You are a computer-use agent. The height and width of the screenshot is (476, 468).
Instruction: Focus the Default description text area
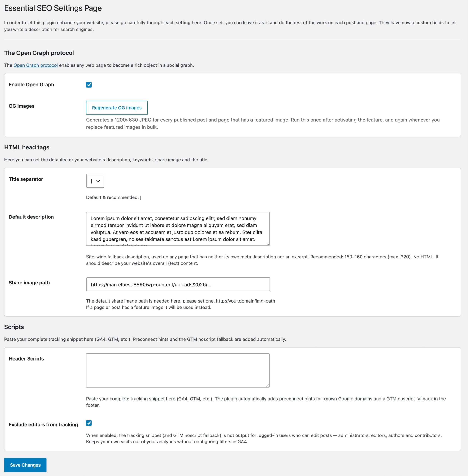[178, 229]
